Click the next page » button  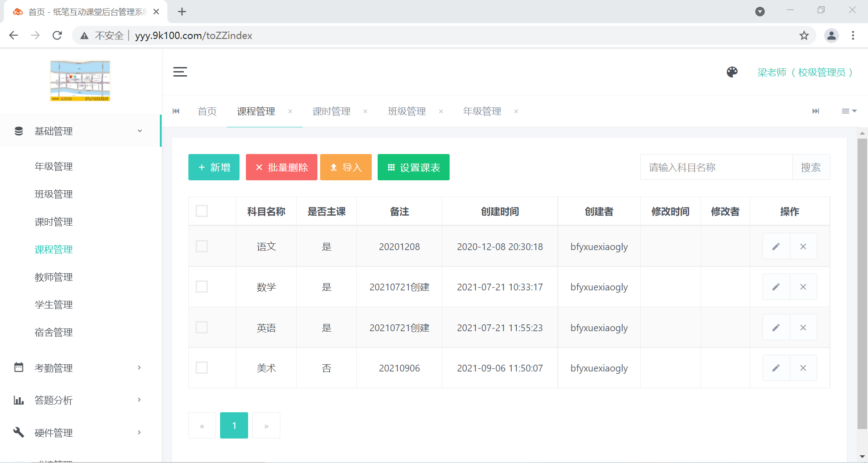click(x=266, y=425)
